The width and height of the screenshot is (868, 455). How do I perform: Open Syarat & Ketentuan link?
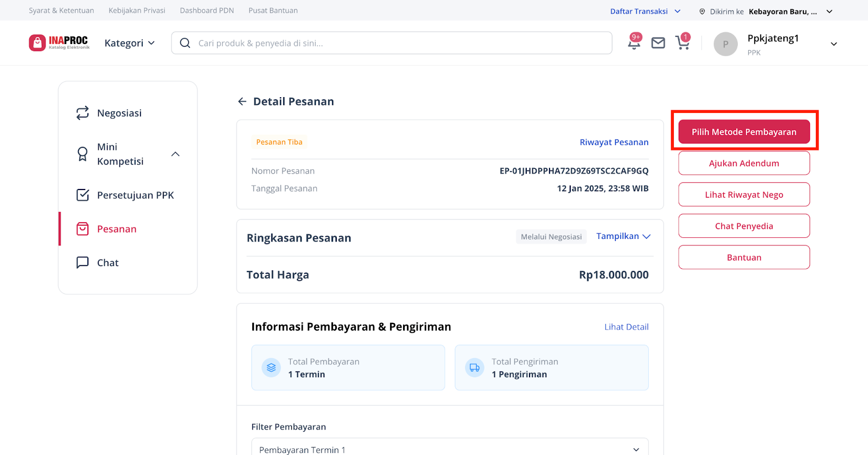[x=61, y=10]
